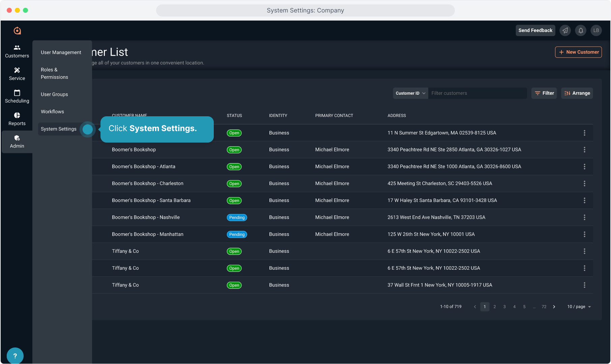The image size is (611, 364).
Task: Click the LB user avatar
Action: tap(596, 30)
